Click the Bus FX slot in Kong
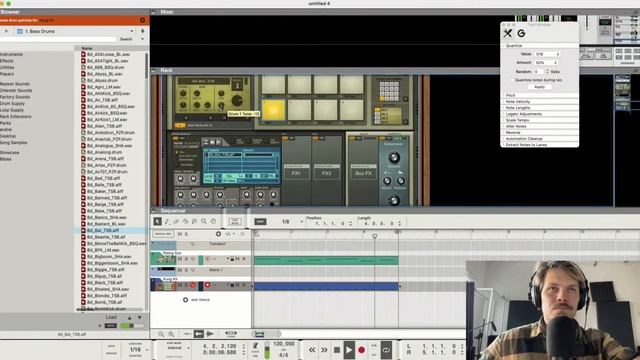This screenshot has height=360, width=640. point(363,173)
